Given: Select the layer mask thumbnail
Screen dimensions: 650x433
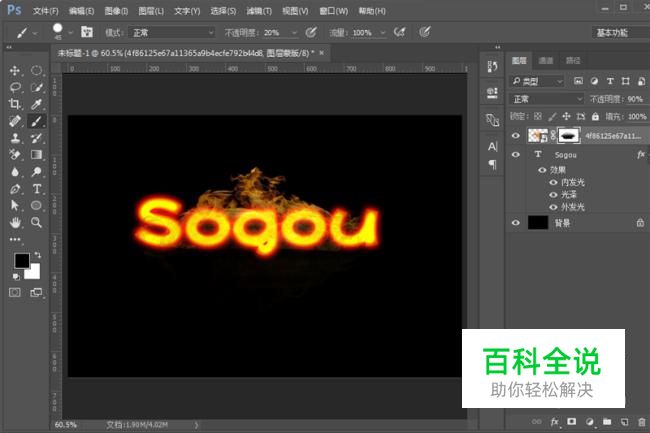Looking at the screenshot, I should tap(568, 135).
